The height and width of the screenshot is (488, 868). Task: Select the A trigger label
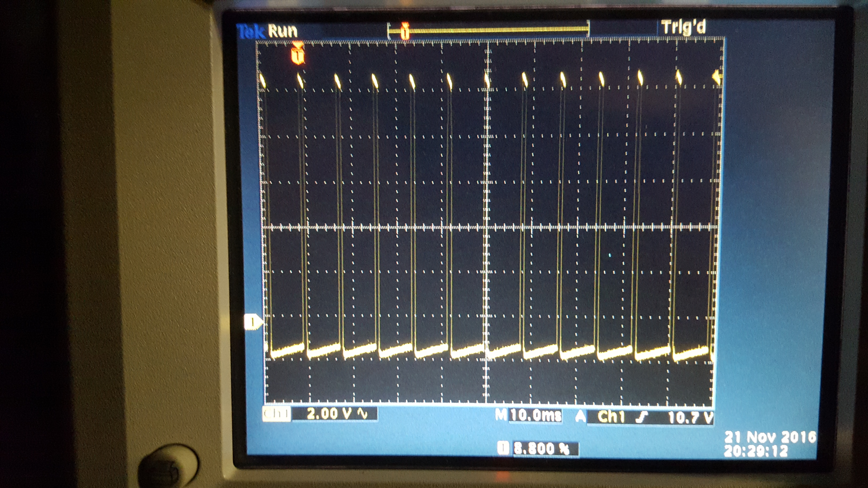(x=580, y=417)
